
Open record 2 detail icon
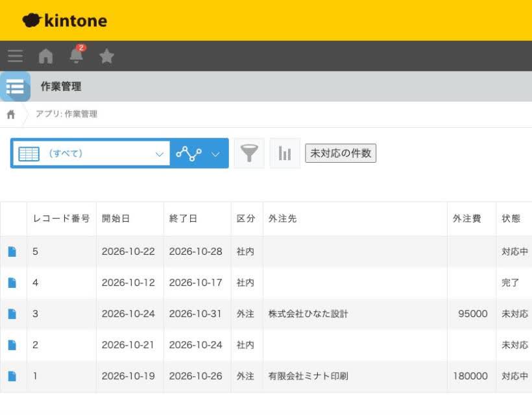point(12,345)
